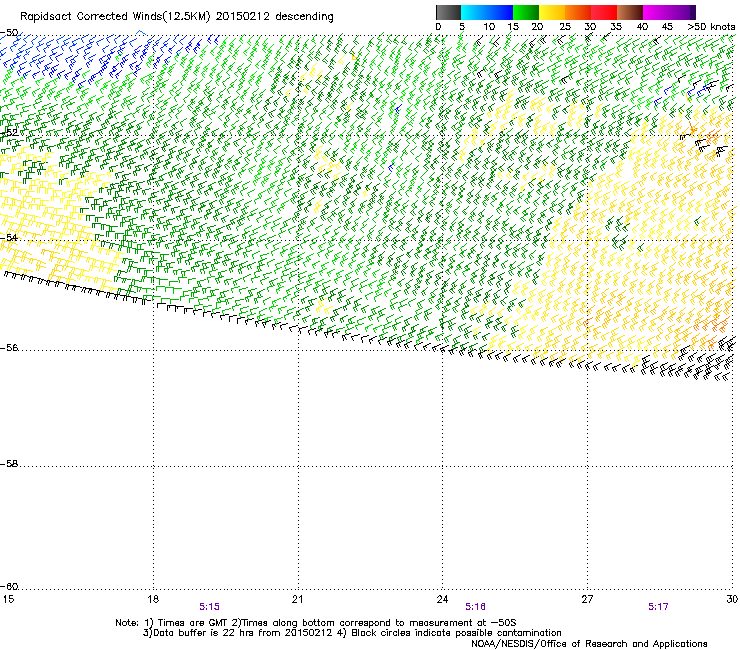The width and height of the screenshot is (740, 650).
Task: Click the '10' color scale label
Action: (489, 27)
